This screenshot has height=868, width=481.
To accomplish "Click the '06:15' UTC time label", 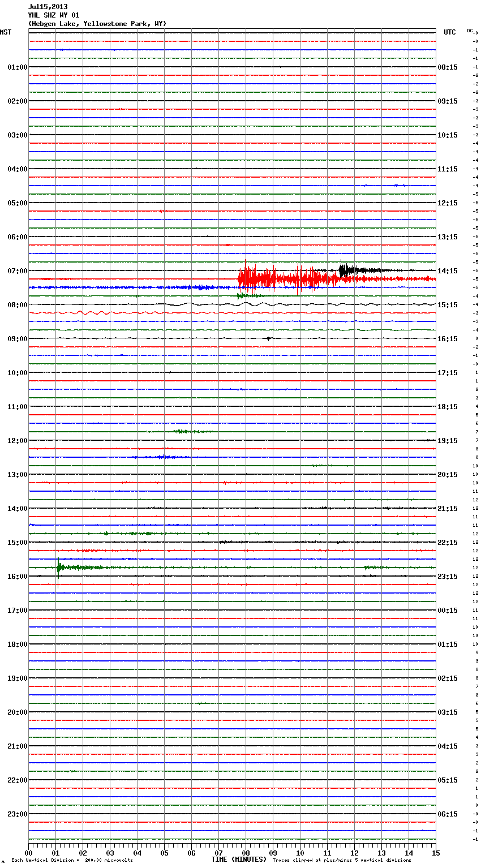I will (x=448, y=814).
